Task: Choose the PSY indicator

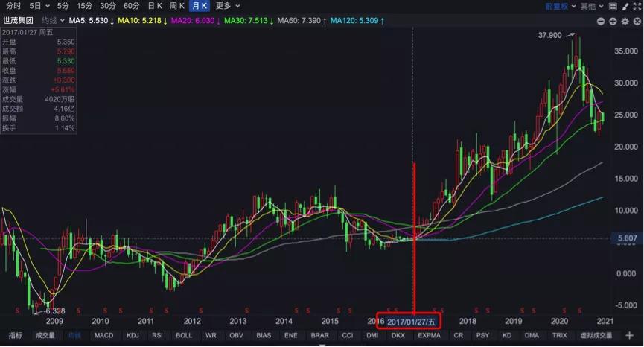Action: (482, 336)
